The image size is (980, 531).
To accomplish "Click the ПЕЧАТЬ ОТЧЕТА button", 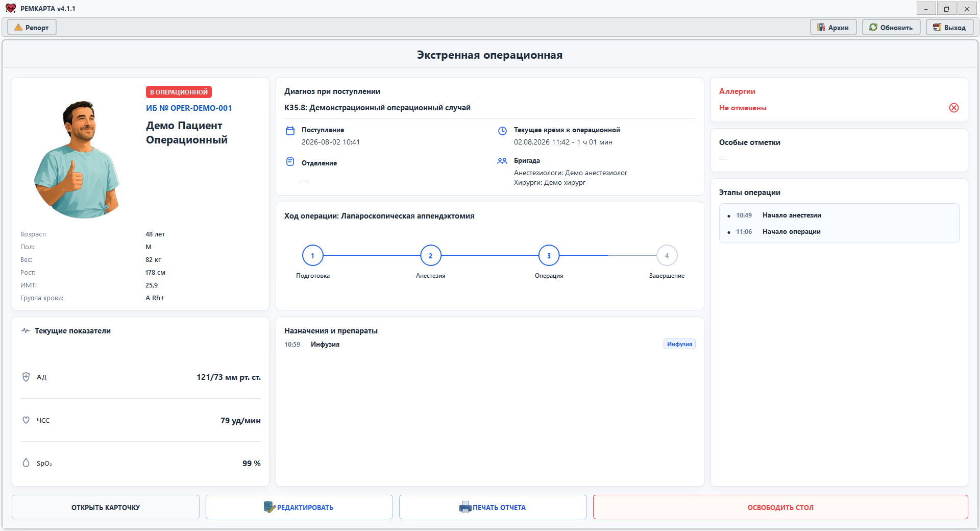I will click(493, 507).
